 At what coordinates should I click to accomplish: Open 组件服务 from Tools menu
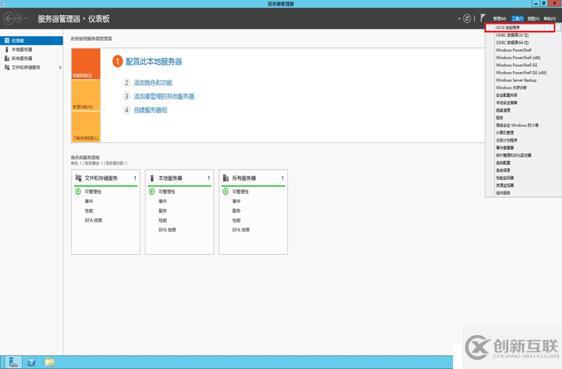503,193
